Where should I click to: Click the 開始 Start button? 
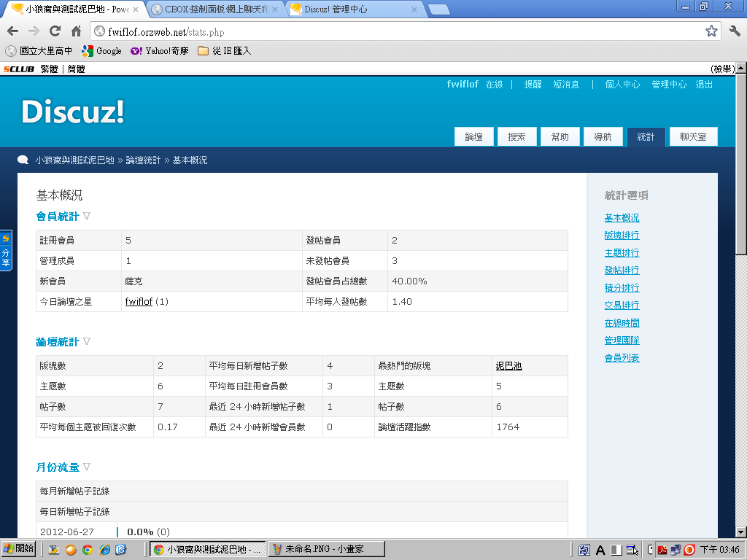(x=19, y=549)
